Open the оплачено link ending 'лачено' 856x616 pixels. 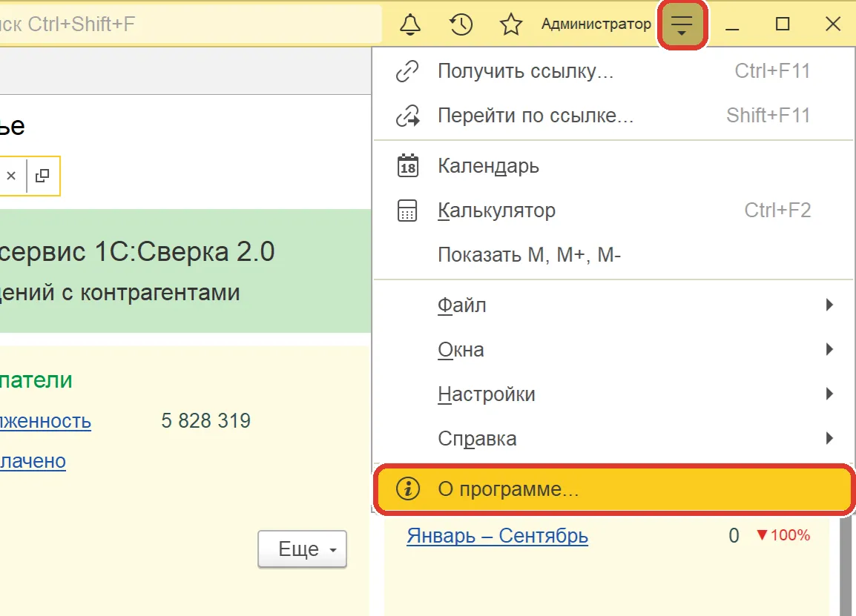tap(33, 461)
